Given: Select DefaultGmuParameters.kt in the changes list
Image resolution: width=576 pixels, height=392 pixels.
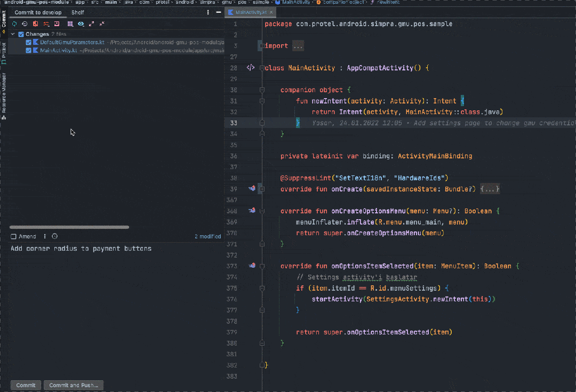Looking at the screenshot, I should click(x=72, y=42).
